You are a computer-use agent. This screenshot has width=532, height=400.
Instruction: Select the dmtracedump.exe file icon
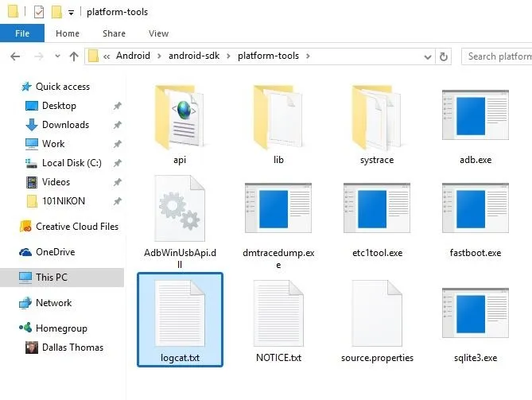coord(278,208)
